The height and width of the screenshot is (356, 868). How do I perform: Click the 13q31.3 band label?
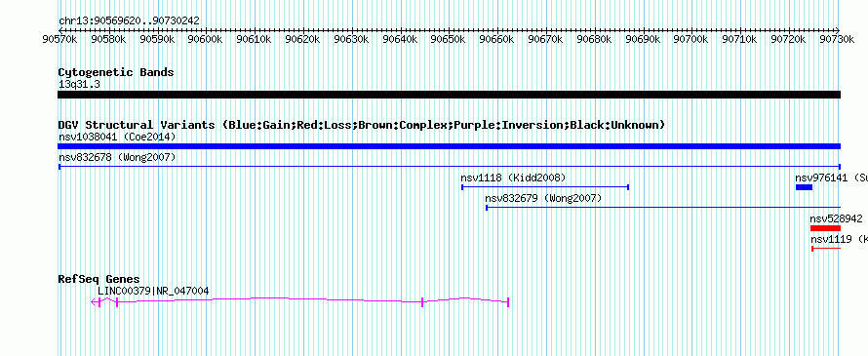79,85
